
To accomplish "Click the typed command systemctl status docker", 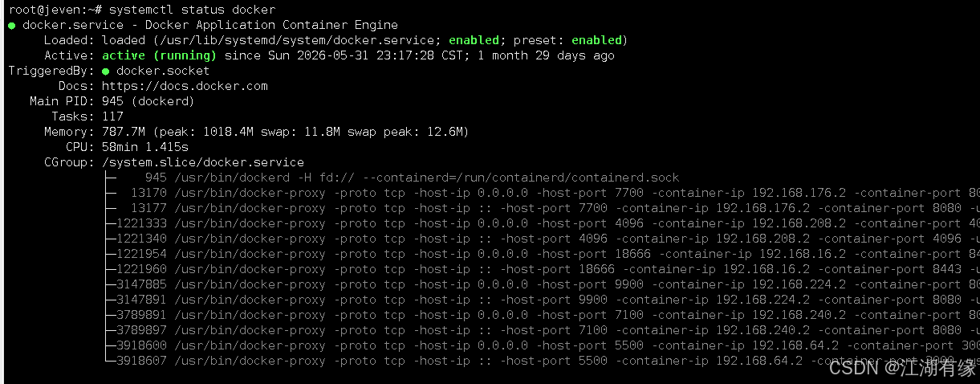I will (x=192, y=10).
